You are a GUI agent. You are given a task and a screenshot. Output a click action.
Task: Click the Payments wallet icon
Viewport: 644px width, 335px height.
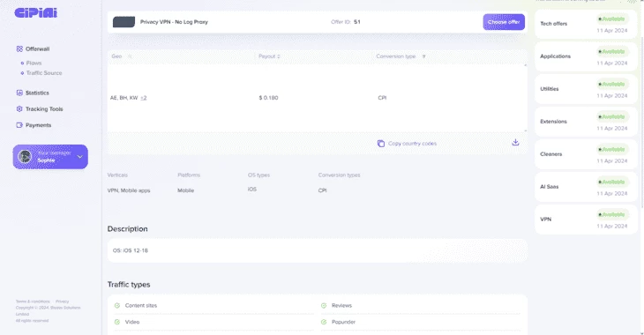click(19, 125)
